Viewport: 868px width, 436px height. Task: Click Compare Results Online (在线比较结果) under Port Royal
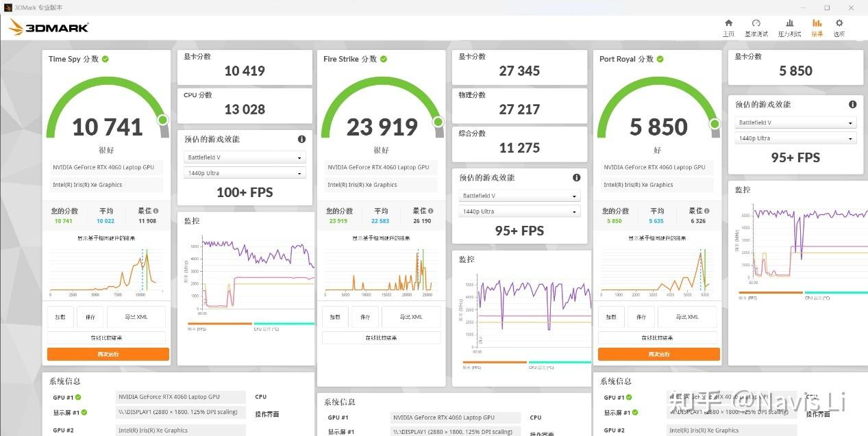click(x=659, y=337)
